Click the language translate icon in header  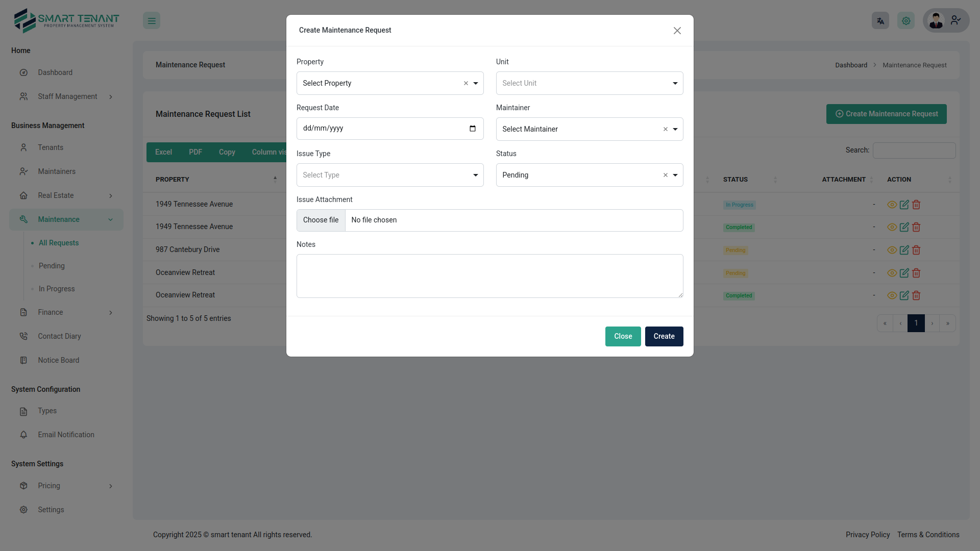[880, 20]
